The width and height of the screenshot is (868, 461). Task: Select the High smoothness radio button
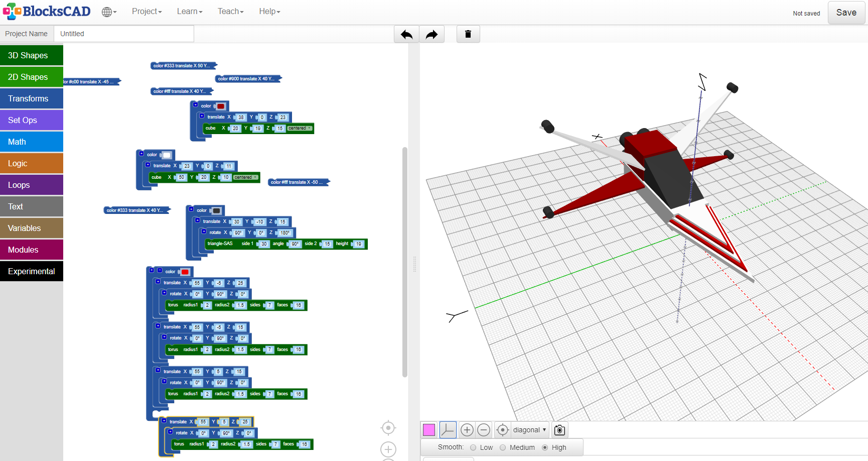[x=545, y=447]
